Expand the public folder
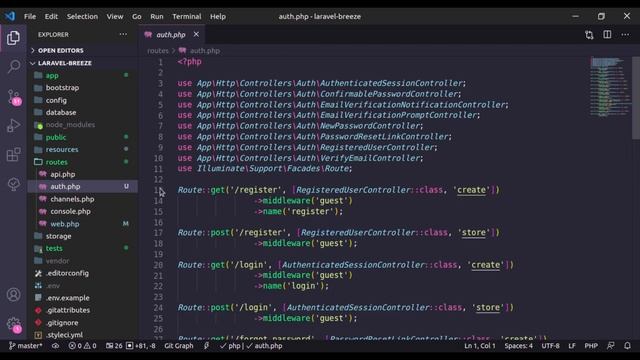The image size is (640, 360). pyautogui.click(x=56, y=137)
